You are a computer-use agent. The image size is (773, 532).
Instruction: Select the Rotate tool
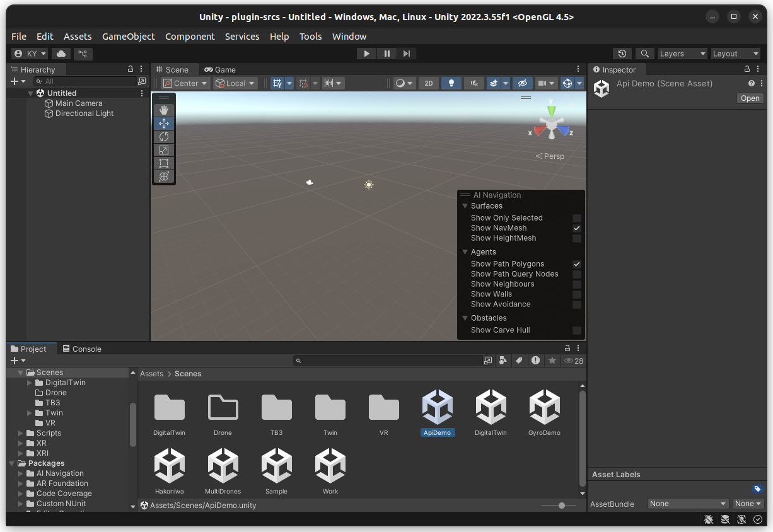[164, 137]
